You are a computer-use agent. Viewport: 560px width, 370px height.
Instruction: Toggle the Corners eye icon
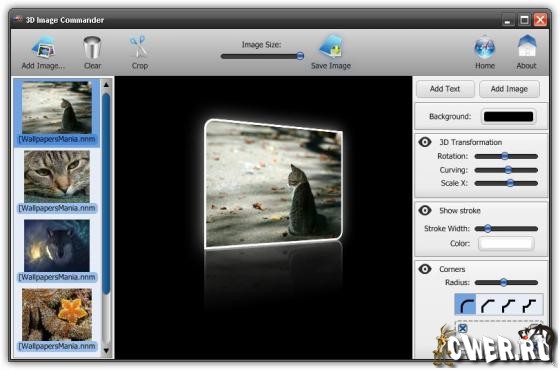(x=425, y=269)
